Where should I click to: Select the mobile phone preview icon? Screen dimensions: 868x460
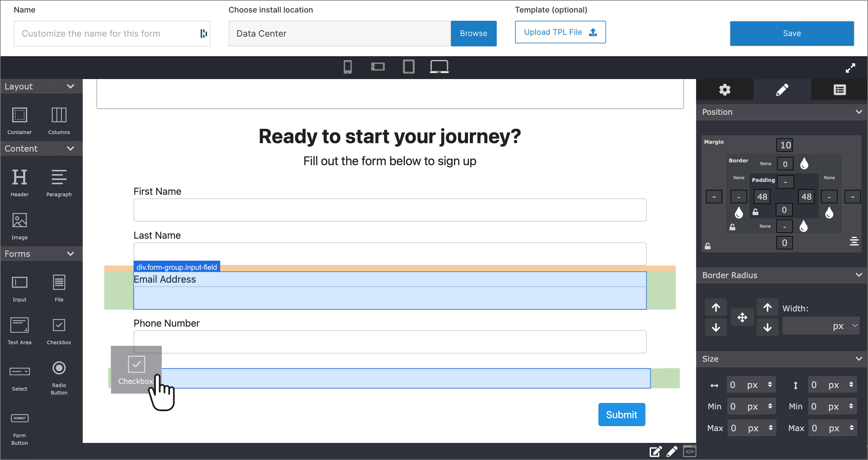click(x=348, y=67)
